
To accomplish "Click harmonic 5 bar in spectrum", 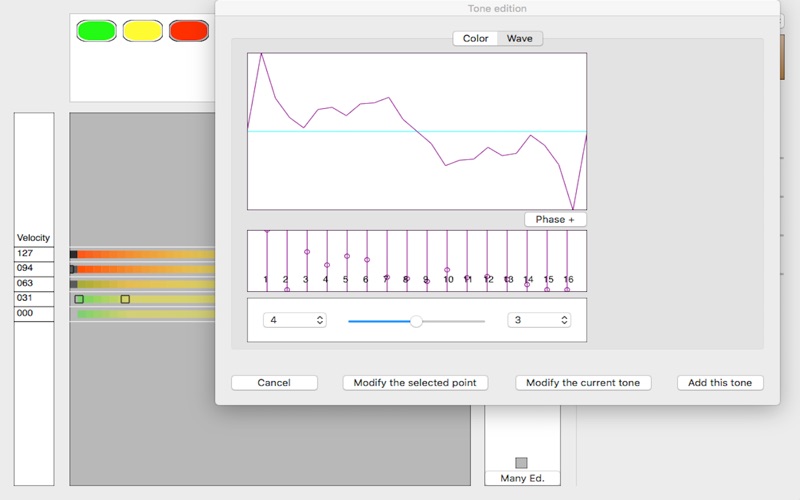I will coord(347,261).
